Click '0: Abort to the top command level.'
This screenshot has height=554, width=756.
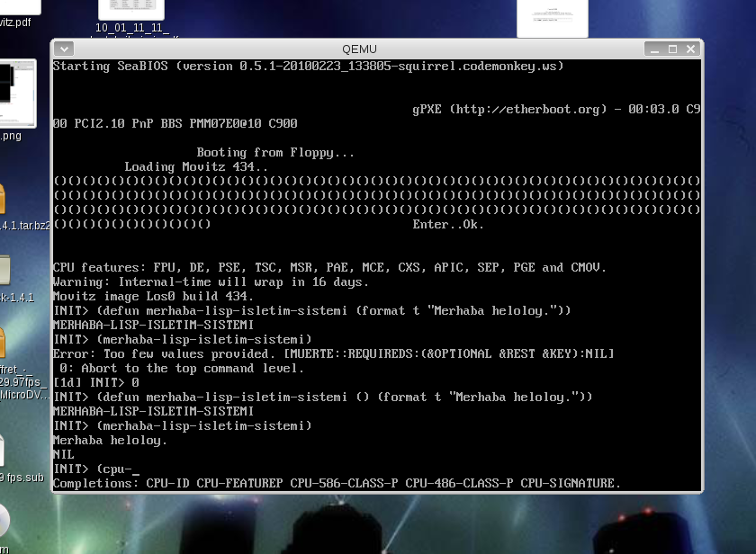click(182, 369)
